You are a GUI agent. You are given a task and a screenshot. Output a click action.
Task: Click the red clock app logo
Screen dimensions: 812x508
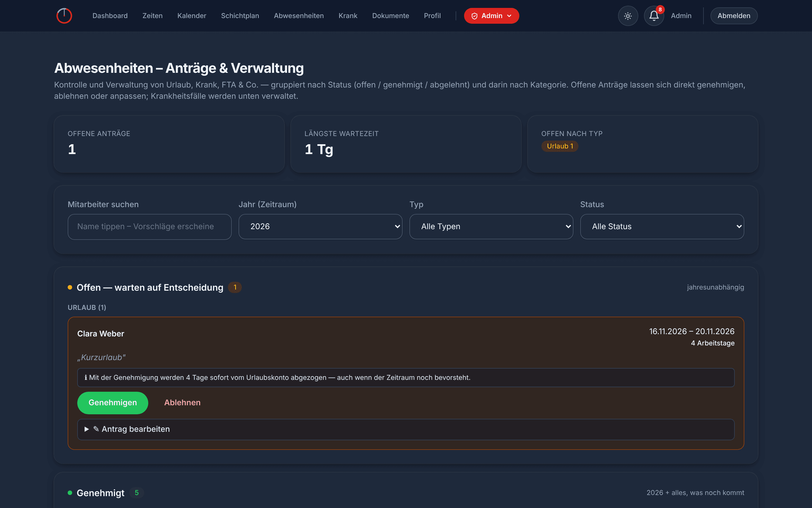tap(64, 16)
